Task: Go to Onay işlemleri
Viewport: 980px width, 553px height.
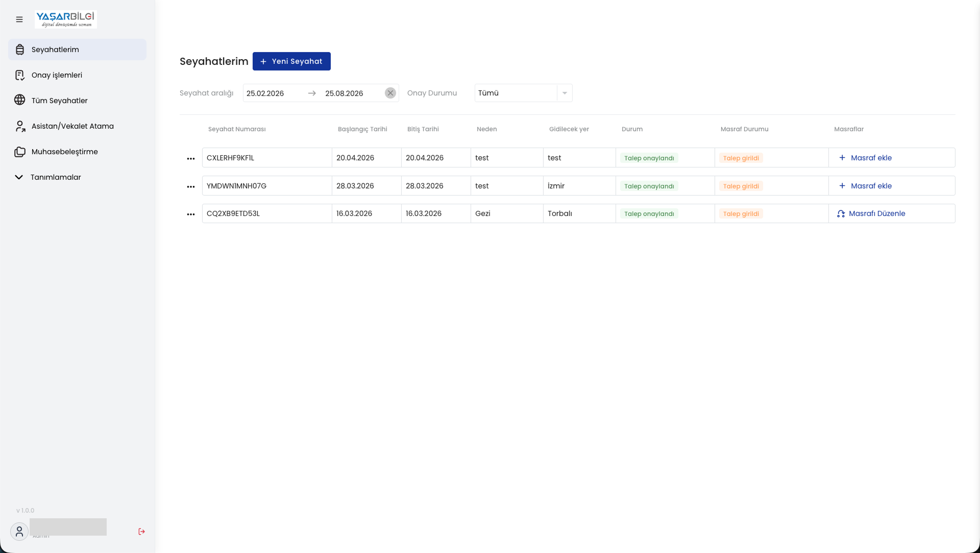Action: click(77, 75)
